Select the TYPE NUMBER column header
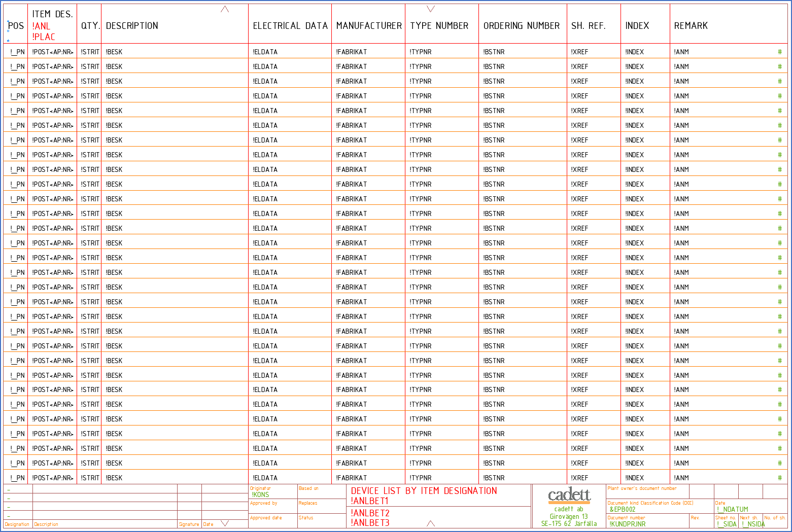 tap(439, 26)
